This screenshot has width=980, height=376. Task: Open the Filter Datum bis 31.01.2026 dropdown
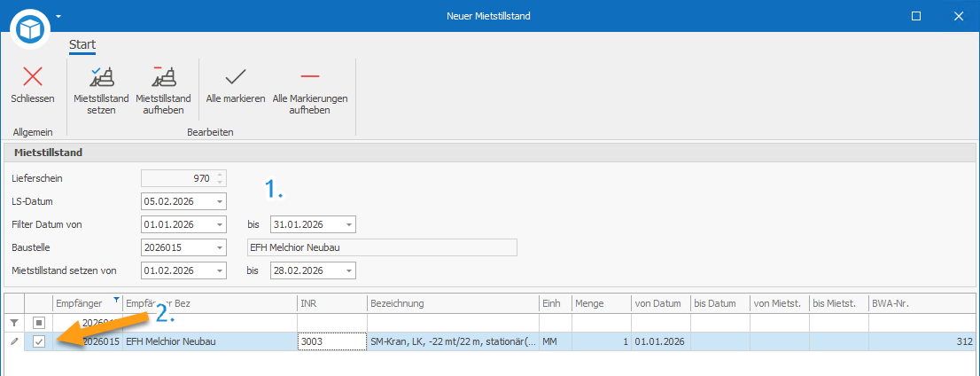point(349,224)
